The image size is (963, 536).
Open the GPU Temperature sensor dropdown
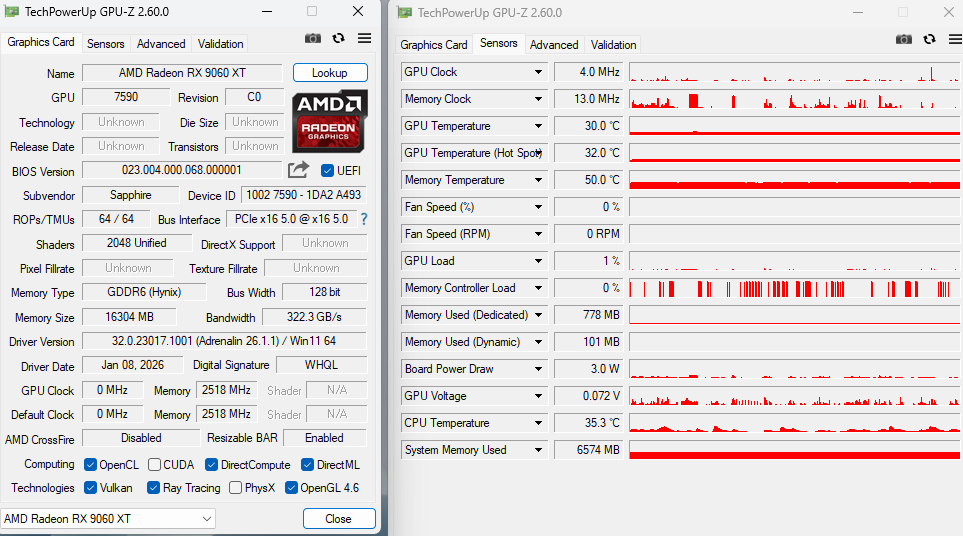tap(538, 126)
